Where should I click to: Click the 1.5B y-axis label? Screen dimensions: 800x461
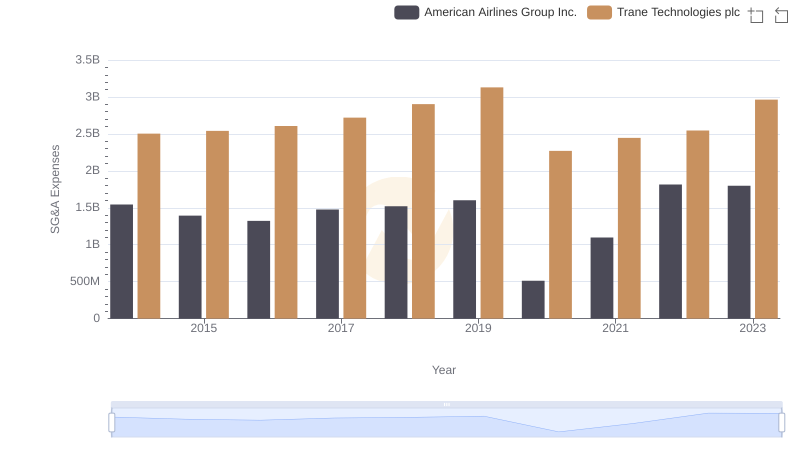[x=88, y=208]
